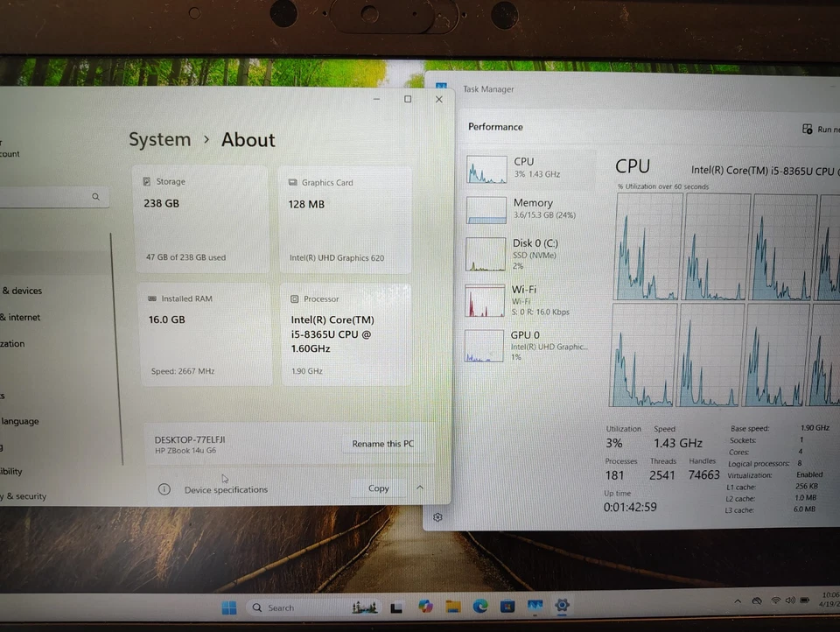Launch Copilot from the taskbar
This screenshot has height=632, width=840.
[425, 607]
